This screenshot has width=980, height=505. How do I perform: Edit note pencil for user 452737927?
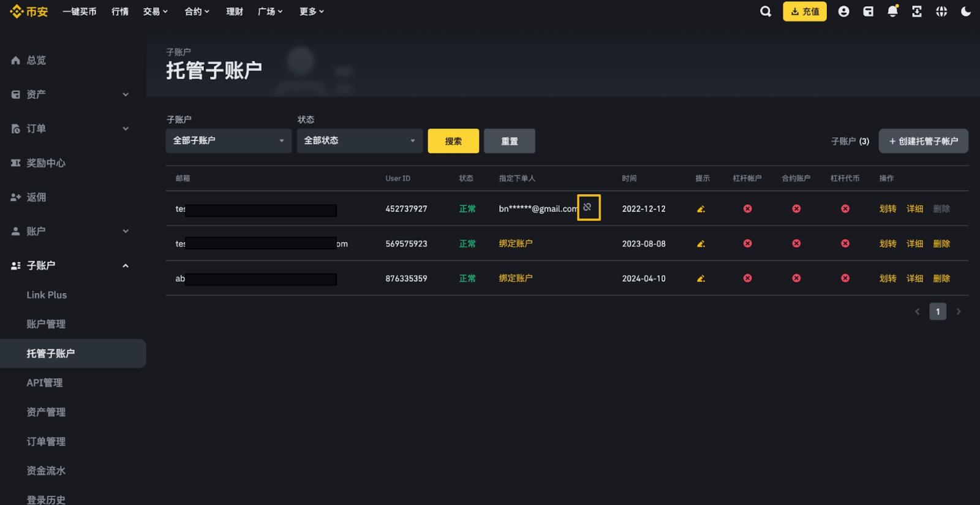701,209
